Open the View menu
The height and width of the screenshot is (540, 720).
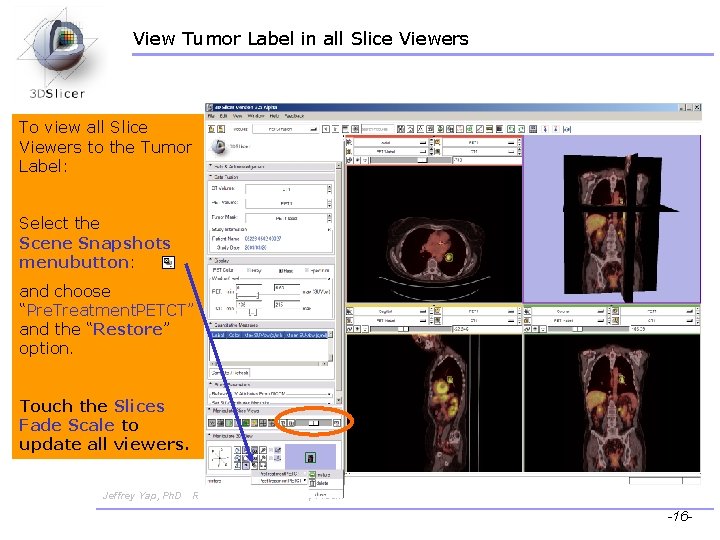[237, 116]
